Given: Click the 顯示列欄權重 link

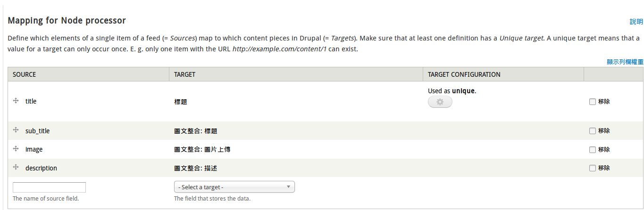Looking at the screenshot, I should [x=625, y=62].
